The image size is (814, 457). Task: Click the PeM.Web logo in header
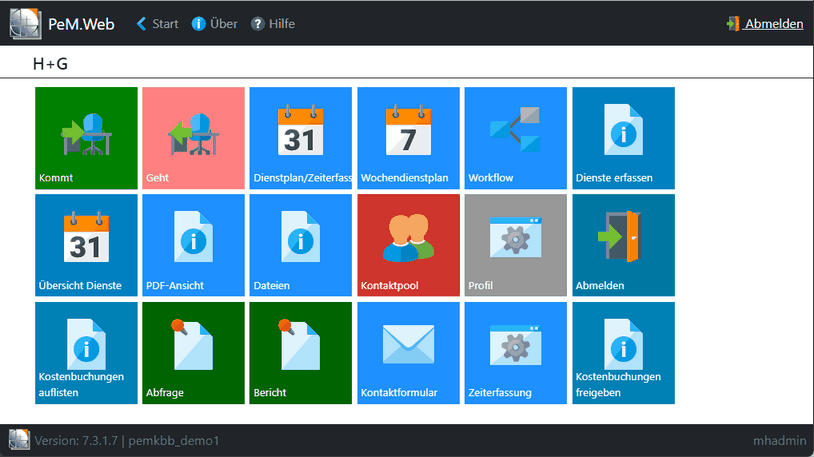point(25,24)
